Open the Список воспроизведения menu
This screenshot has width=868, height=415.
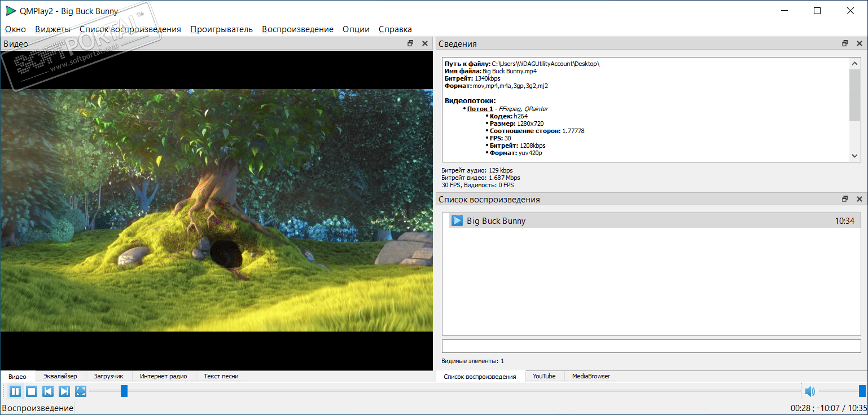tap(130, 29)
